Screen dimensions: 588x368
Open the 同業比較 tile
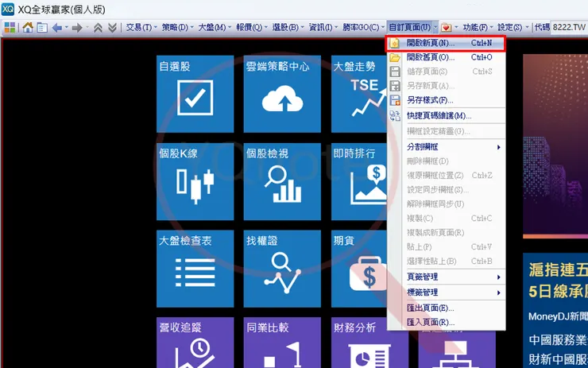point(282,343)
